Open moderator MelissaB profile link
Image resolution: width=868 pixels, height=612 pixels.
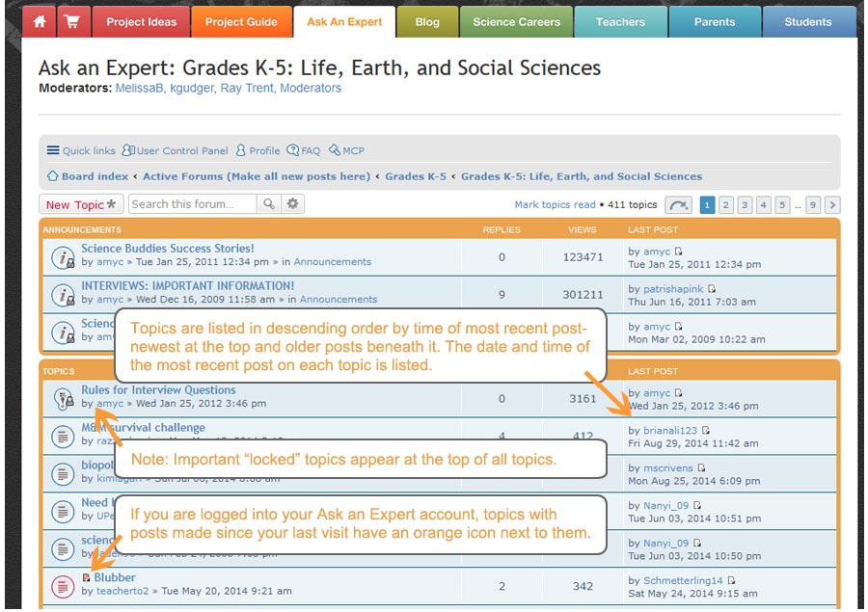[139, 88]
